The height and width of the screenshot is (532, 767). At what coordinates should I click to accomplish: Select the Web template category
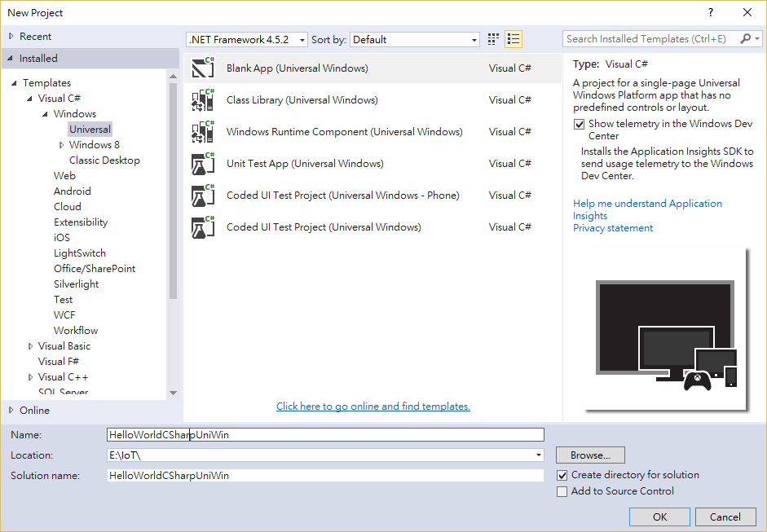[x=64, y=175]
